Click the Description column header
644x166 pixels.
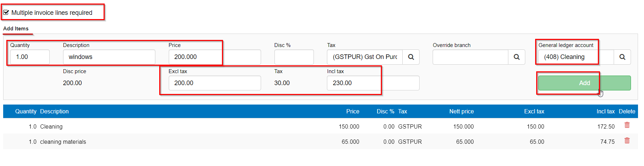pyautogui.click(x=54, y=111)
